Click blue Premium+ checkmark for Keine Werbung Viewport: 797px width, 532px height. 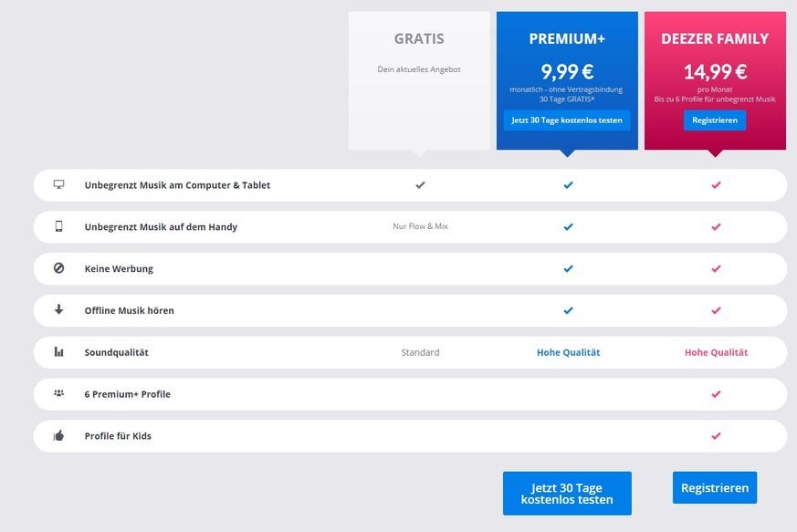[x=568, y=268]
